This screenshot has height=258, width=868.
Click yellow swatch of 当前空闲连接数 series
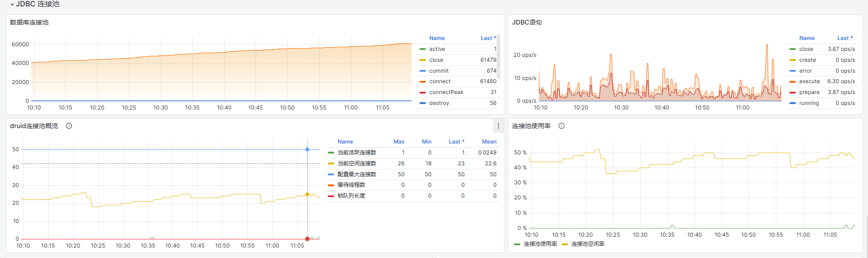331,164
